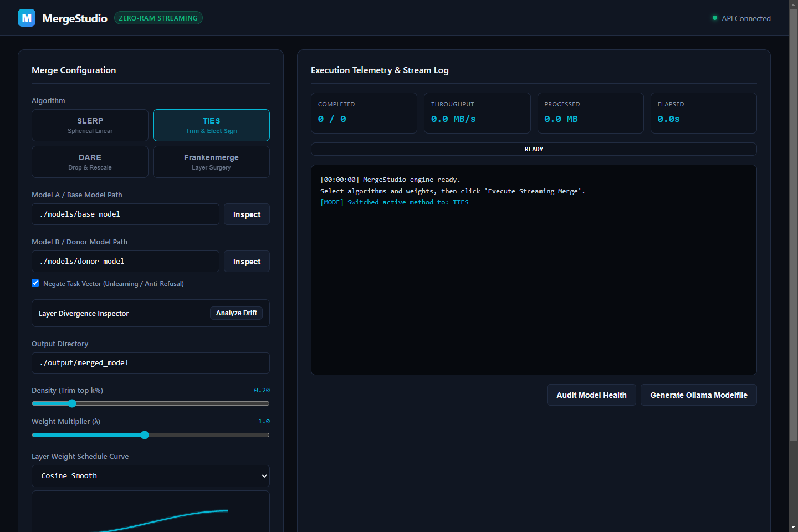Click the log line 'MergeStudio engine ready.'
The height and width of the screenshot is (532, 798).
(x=390, y=180)
